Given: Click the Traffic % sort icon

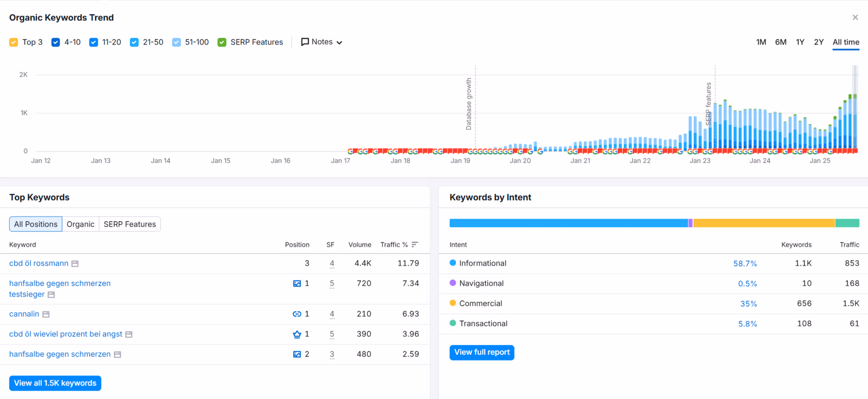Looking at the screenshot, I should pyautogui.click(x=415, y=244).
